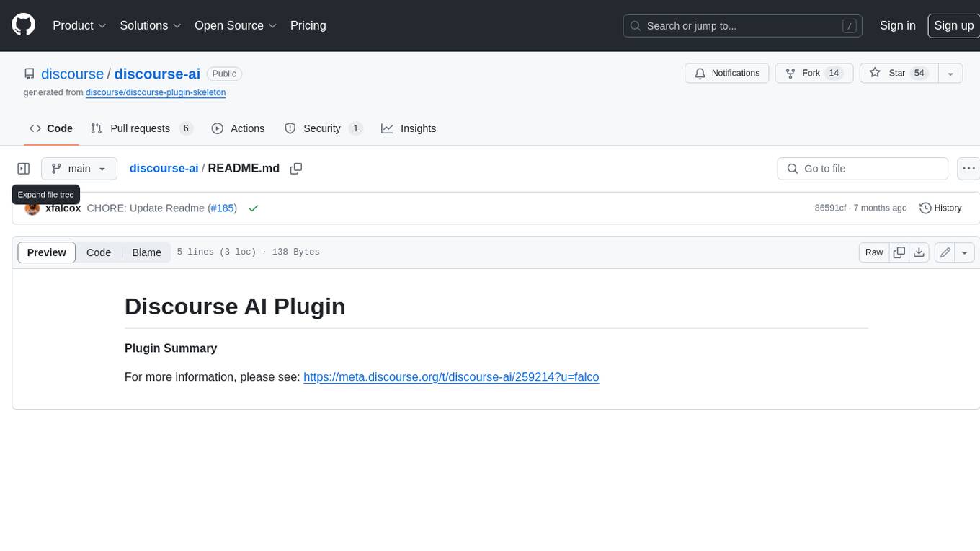Open the Pull requests tab
The width and height of the screenshot is (980, 551).
(x=142, y=128)
